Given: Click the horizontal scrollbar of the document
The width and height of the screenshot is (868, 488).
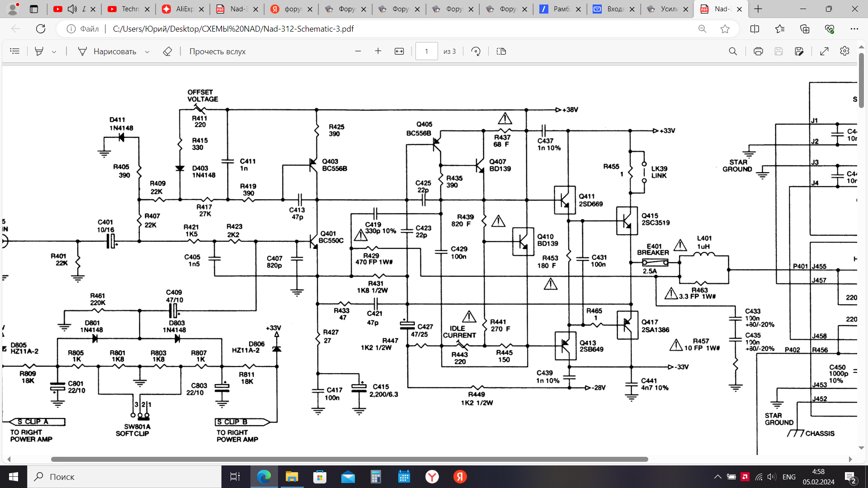Looking at the screenshot, I should (349, 459).
